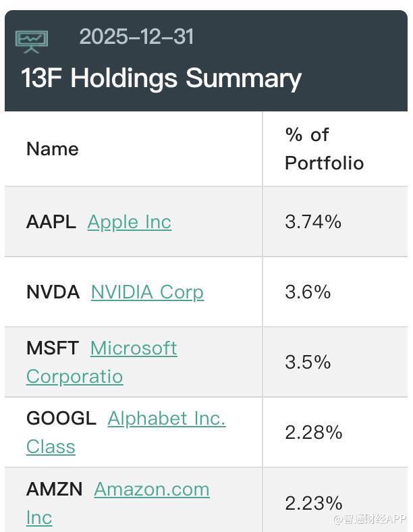Click NVIDIA's 3.6% portfolio value
Image resolution: width=413 pixels, height=532 pixels.
(x=308, y=292)
